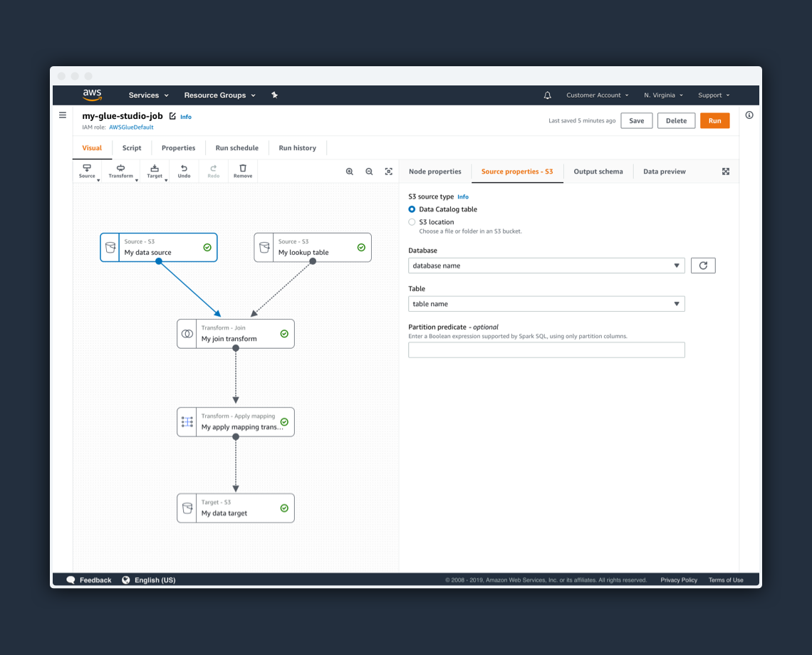
Task: Add a Target node from toolbar
Action: click(155, 171)
